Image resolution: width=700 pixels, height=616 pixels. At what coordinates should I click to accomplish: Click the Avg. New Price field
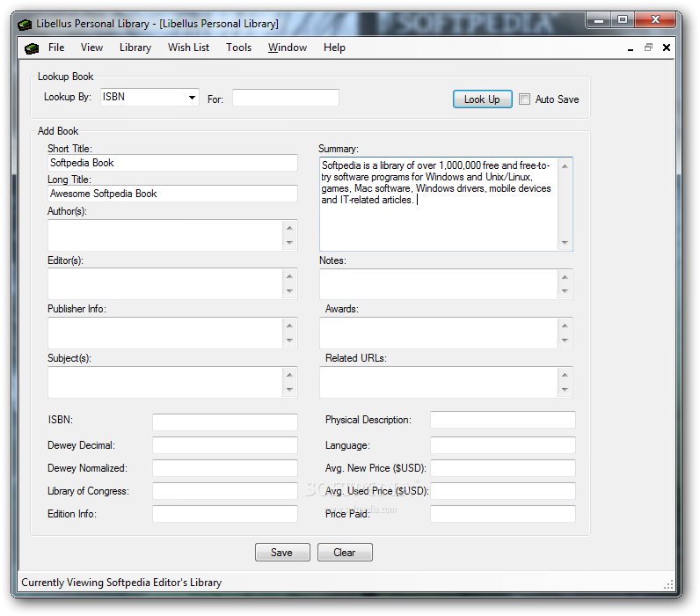pos(503,467)
